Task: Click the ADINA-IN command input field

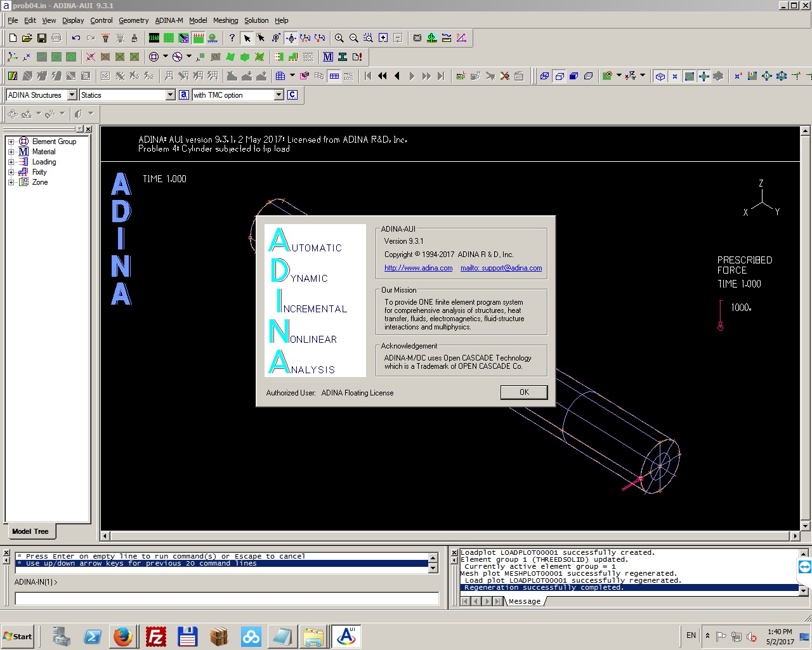Action: [226, 599]
